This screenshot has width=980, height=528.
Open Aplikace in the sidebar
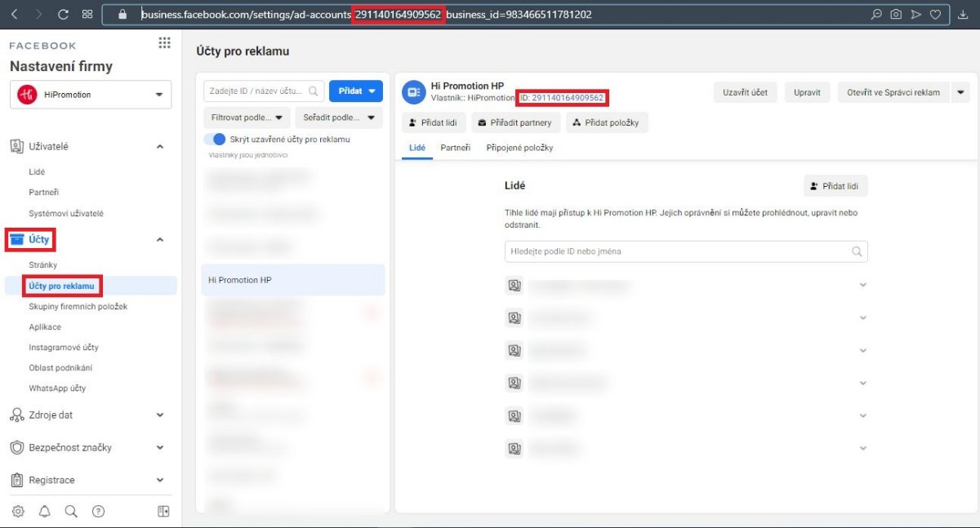point(45,326)
